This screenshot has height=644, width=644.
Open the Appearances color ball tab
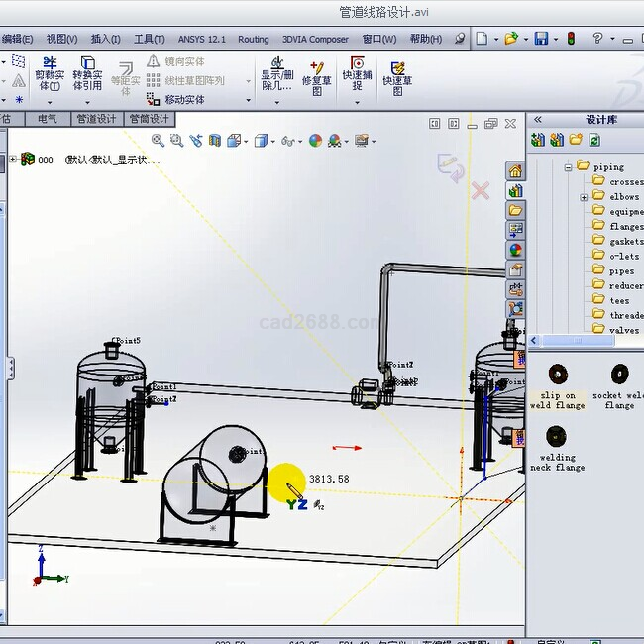point(515,251)
